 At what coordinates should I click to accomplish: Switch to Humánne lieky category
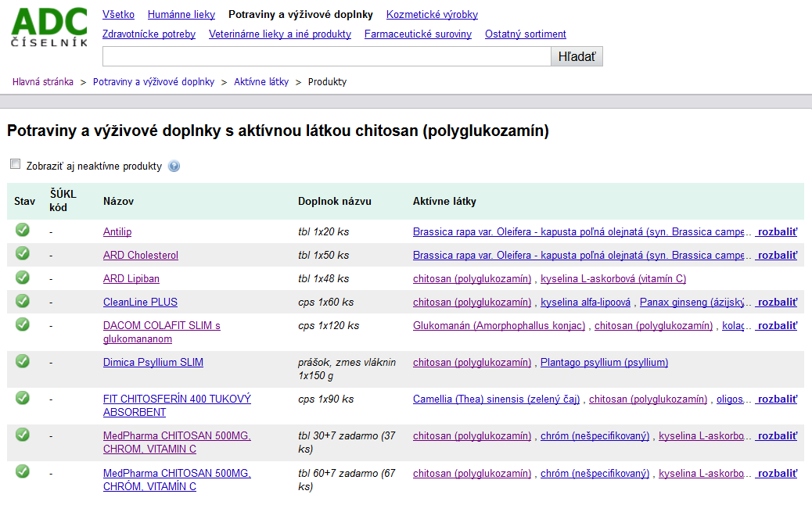[181, 15]
